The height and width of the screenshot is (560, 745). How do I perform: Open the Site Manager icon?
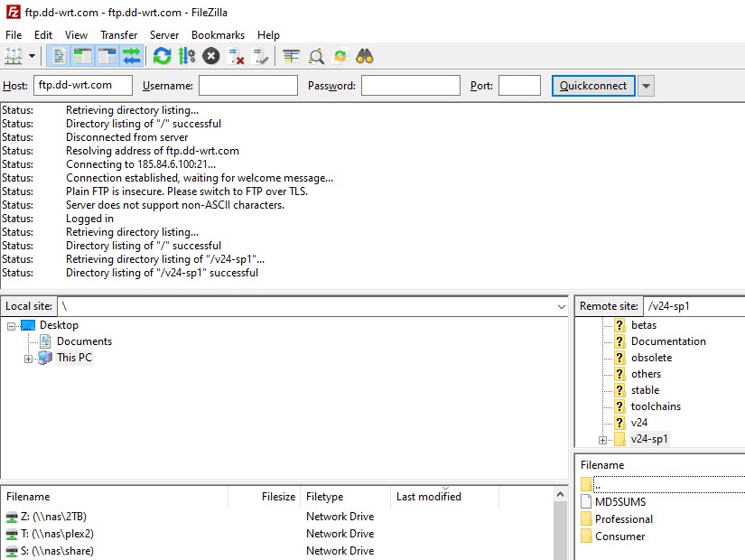tap(14, 57)
